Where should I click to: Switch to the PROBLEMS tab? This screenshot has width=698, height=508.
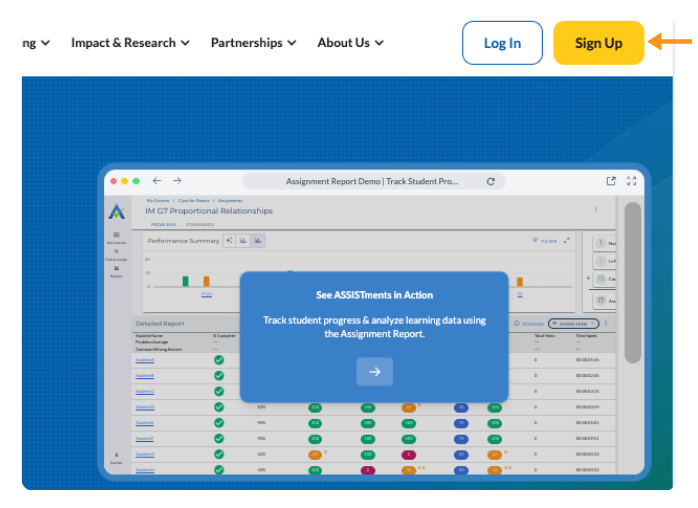coord(163,224)
